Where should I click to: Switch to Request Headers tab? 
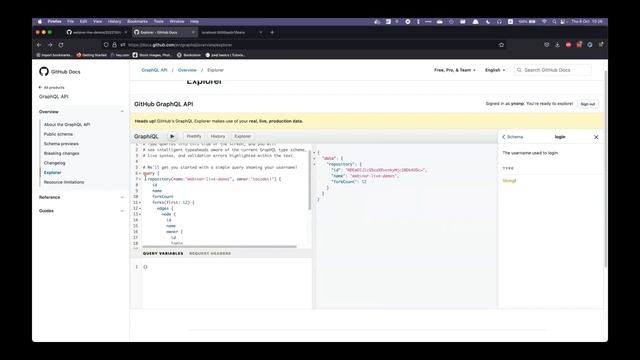coord(210,253)
